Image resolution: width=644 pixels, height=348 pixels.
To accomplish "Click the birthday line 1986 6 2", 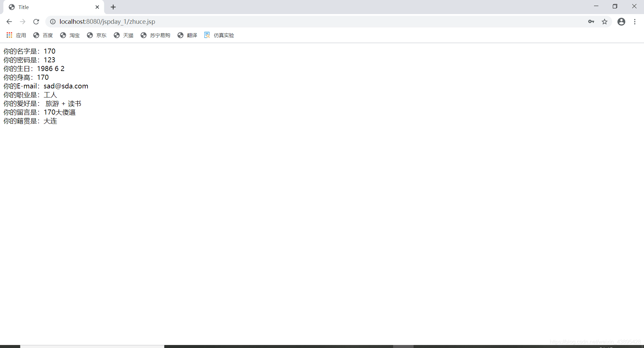I will 34,69.
